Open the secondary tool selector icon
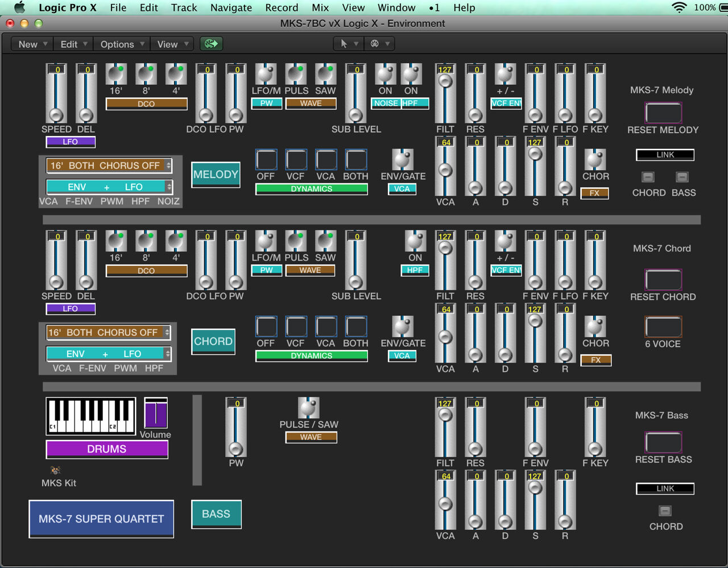728x568 pixels. pyautogui.click(x=375, y=44)
